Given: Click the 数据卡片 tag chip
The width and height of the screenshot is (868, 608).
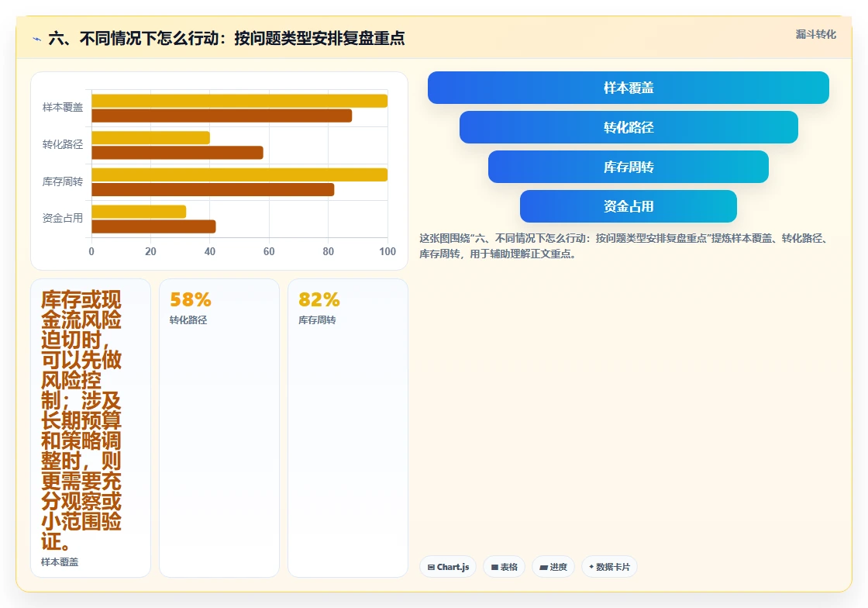Looking at the screenshot, I should tap(609, 567).
